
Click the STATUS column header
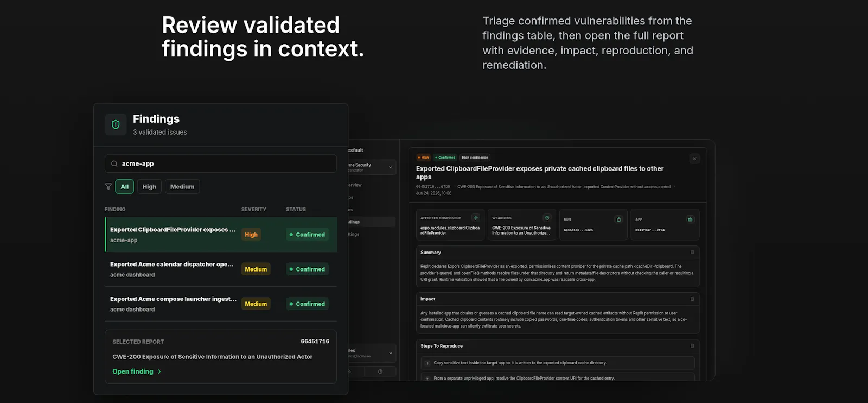pyautogui.click(x=296, y=209)
